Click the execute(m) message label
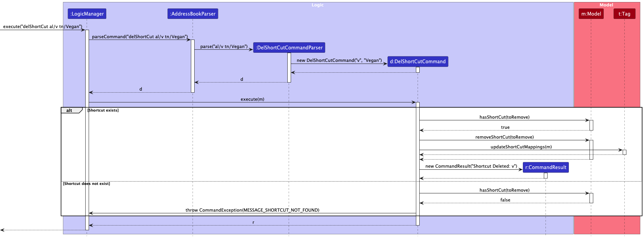The image size is (644, 238). coord(252,99)
